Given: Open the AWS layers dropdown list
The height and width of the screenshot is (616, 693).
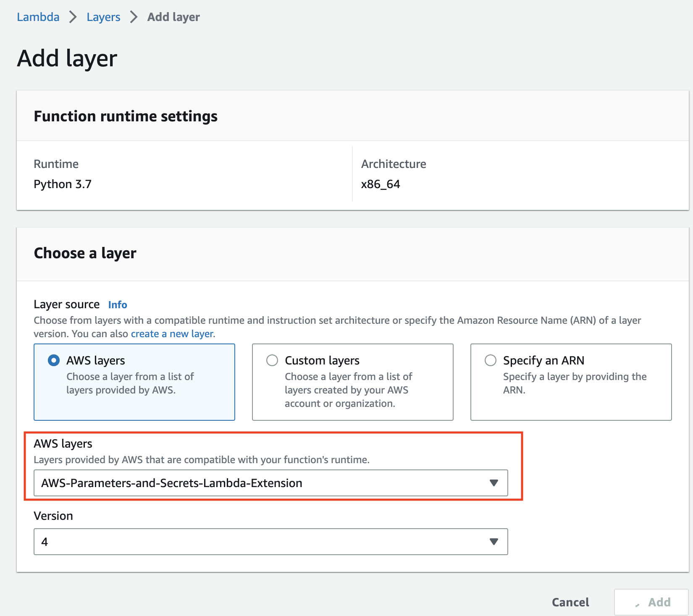Looking at the screenshot, I should [x=271, y=483].
